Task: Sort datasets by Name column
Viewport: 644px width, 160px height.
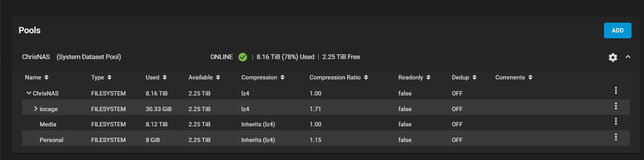Action: click(x=37, y=77)
